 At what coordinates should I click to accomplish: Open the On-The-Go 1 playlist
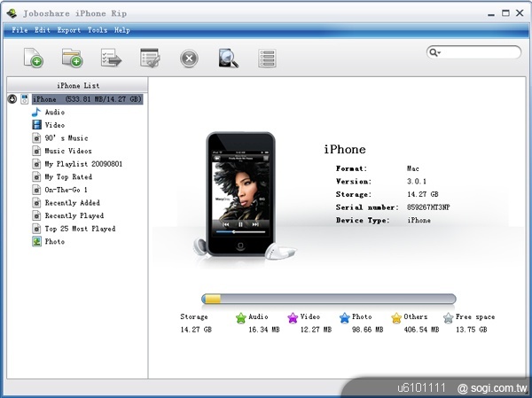click(x=66, y=190)
